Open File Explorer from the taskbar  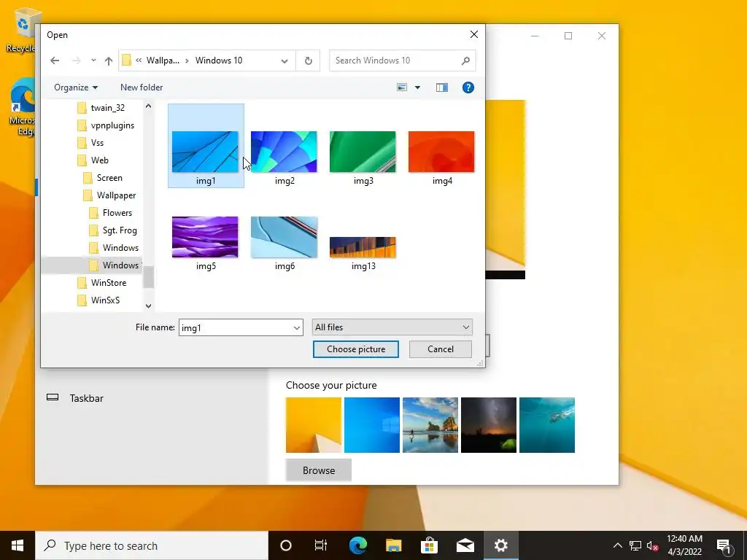[393, 545]
